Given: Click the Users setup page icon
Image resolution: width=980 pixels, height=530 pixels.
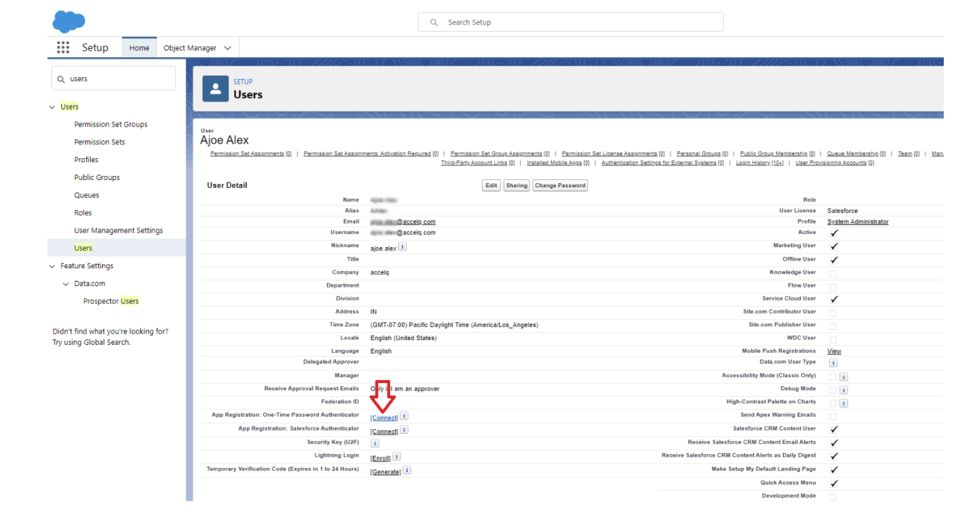Looking at the screenshot, I should coord(215,89).
